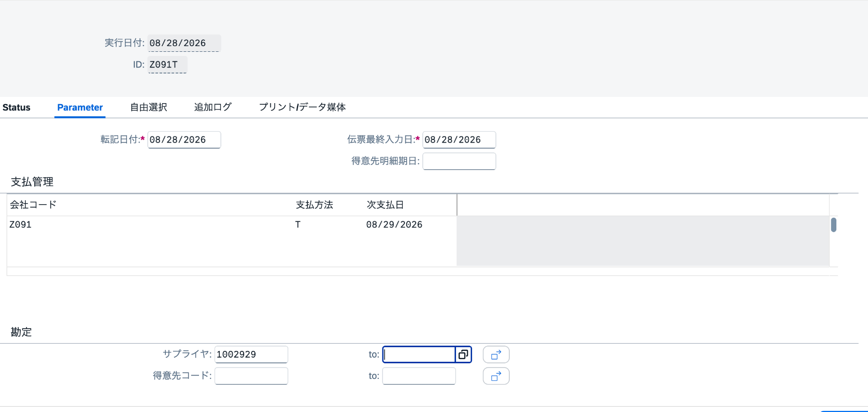868x412 pixels.
Task: Click the 得意先コード 'to' input field
Action: pyautogui.click(x=419, y=376)
